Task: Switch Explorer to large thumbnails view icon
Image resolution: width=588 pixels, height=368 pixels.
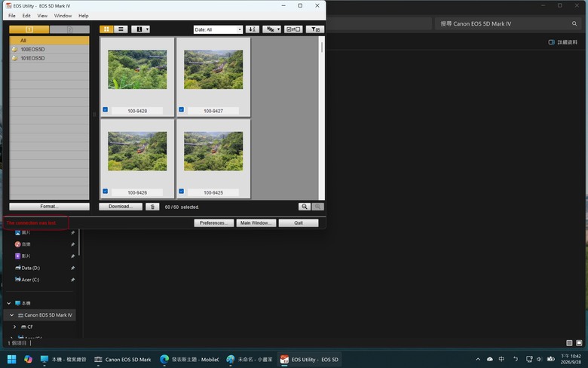Action: click(579, 343)
